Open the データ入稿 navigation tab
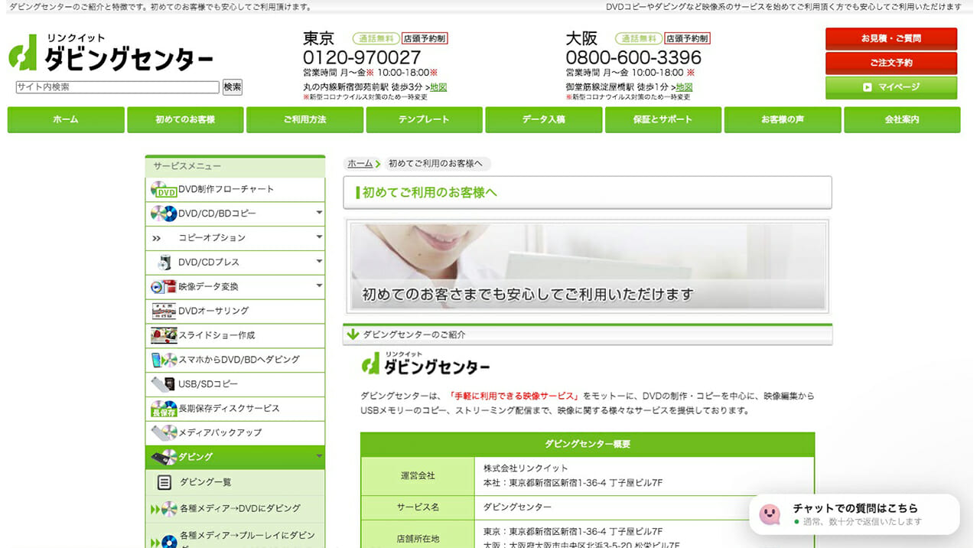 [543, 120]
